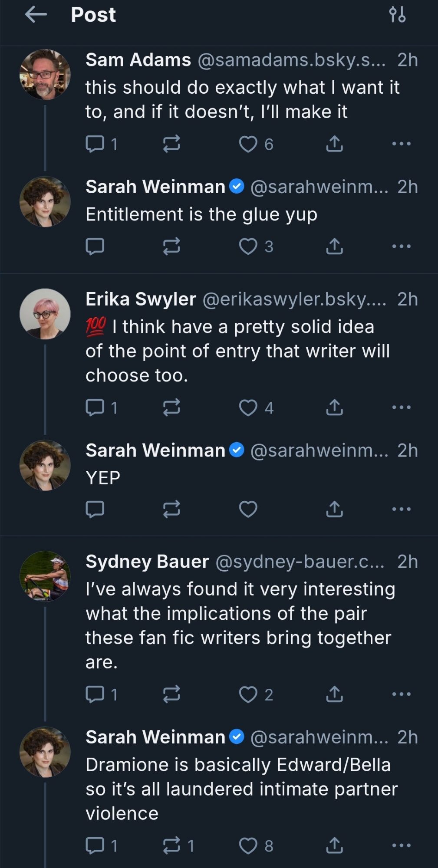The width and height of the screenshot is (438, 868).
Task: Reply to Erika Swyler's post
Action: point(95,408)
